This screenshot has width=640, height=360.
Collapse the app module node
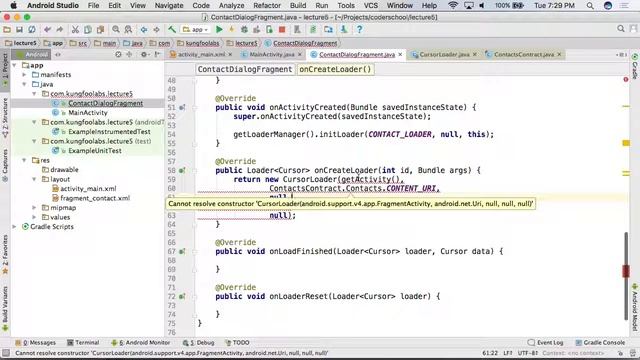point(15,65)
